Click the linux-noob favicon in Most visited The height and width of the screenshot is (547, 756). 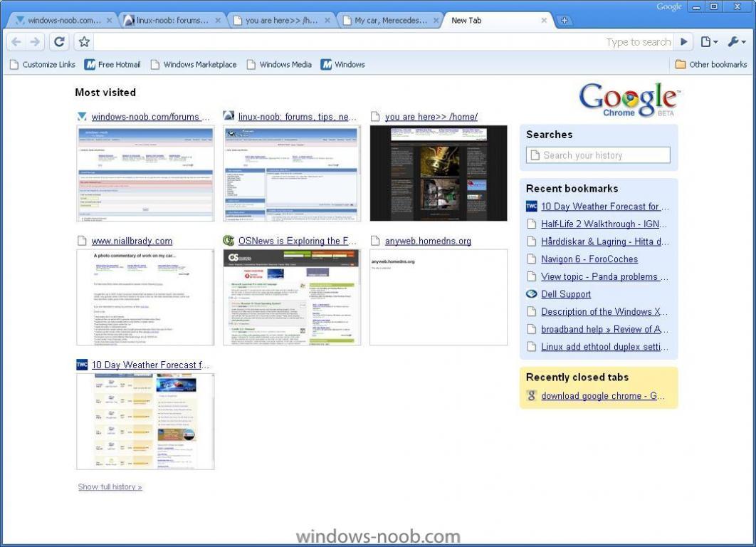[x=229, y=116]
